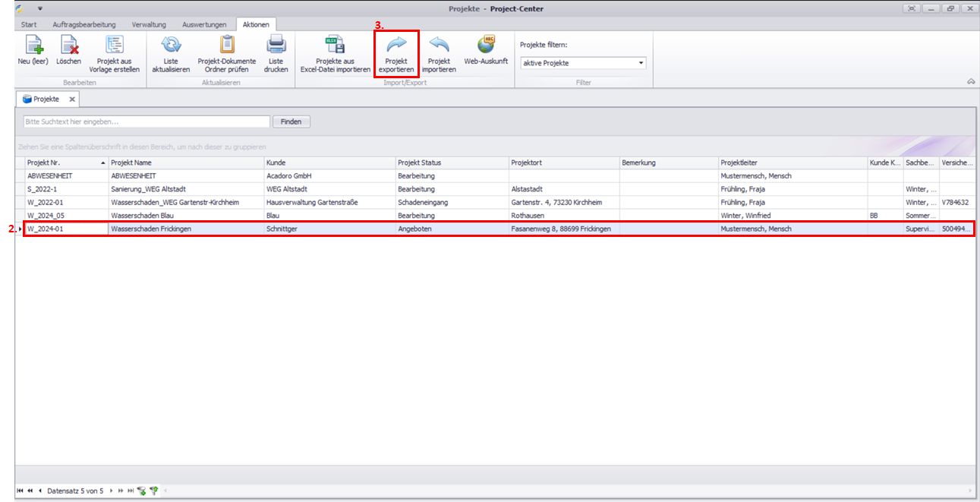Screen dimensions: 980x502
Task: Click Projekt-Dokumente Ordner prüfen icon
Action: [x=227, y=46]
